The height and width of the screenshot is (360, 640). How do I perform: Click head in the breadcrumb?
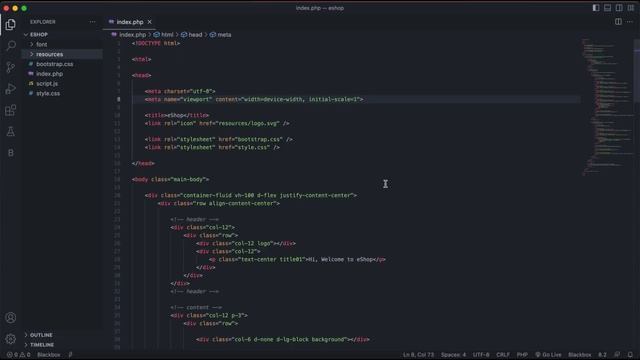195,35
